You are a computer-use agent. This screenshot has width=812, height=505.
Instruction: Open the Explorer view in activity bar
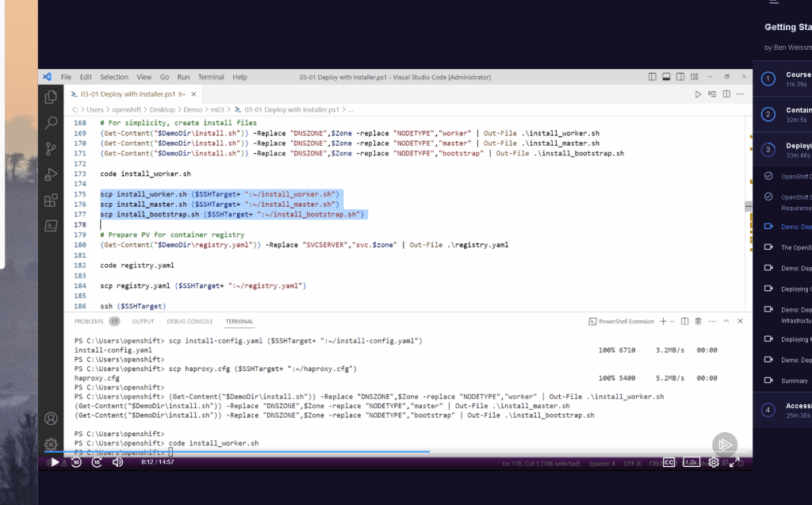pos(51,97)
